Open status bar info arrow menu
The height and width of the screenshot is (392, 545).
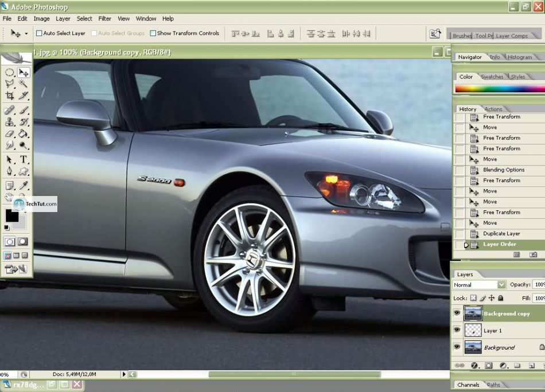[x=124, y=374]
